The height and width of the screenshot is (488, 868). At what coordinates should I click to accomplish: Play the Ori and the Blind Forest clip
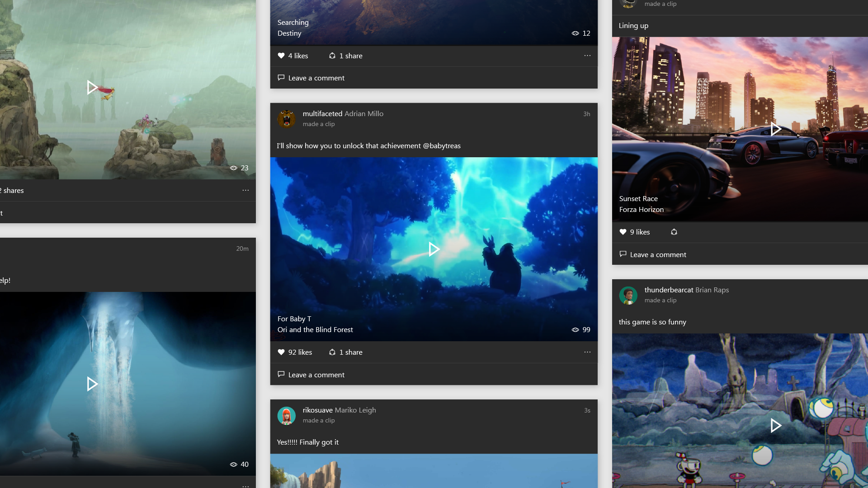(x=434, y=249)
